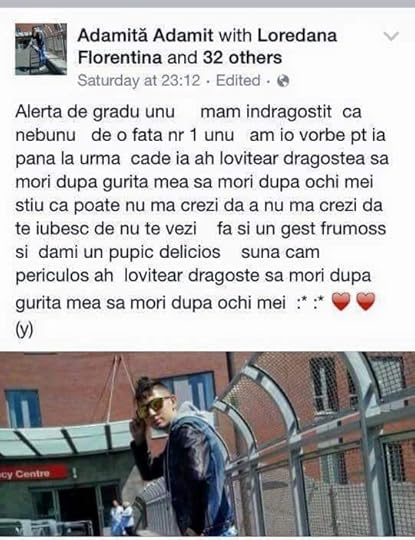View the Edited history label

[238, 81]
